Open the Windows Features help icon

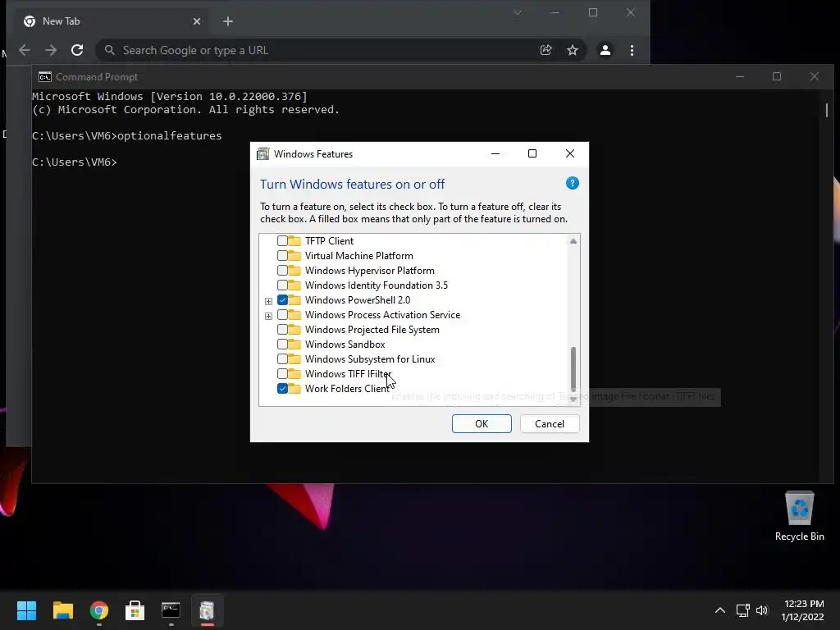coord(572,183)
